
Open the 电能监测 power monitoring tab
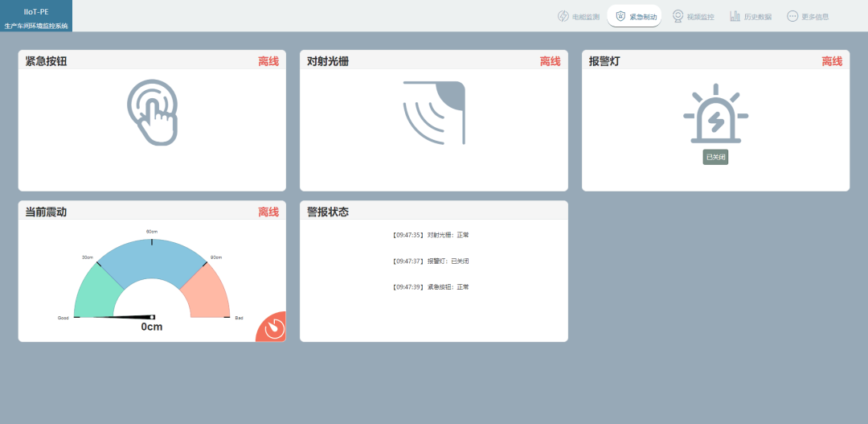coord(578,17)
